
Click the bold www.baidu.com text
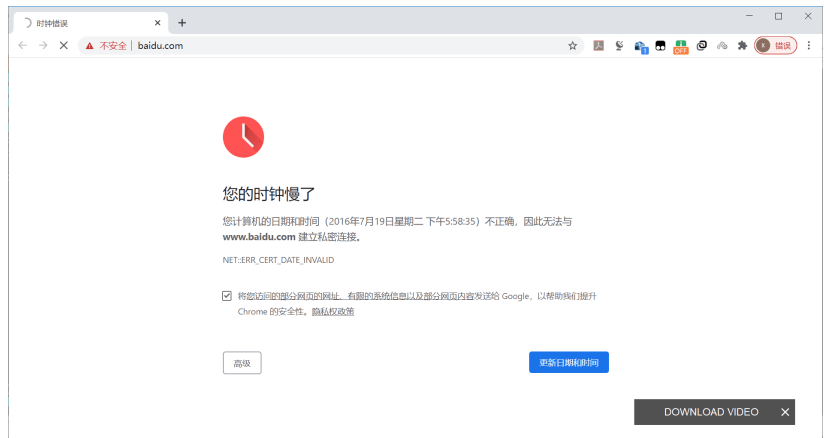tap(259, 237)
